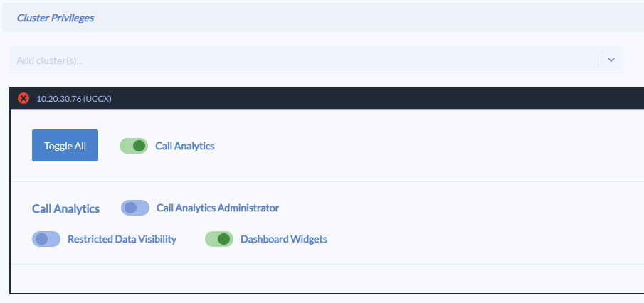Click blank header band right of Cluster Privileges
644x303 pixels.
tap(369, 18)
